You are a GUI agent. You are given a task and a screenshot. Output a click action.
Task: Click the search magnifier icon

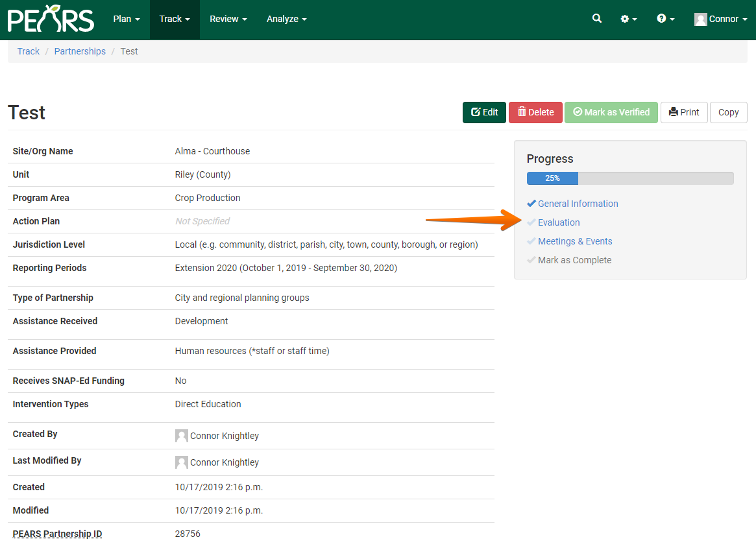[x=596, y=19]
